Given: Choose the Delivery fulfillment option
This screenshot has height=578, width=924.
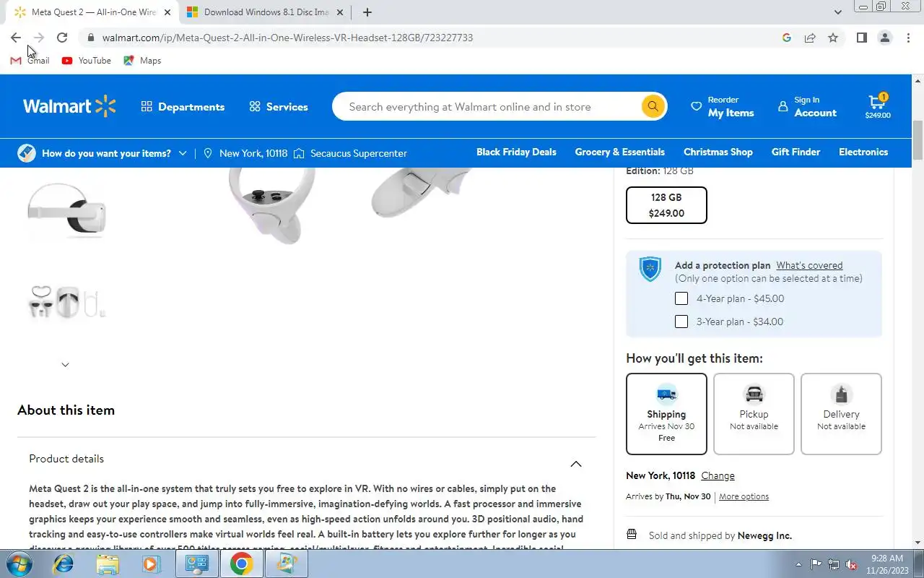Looking at the screenshot, I should click(841, 414).
